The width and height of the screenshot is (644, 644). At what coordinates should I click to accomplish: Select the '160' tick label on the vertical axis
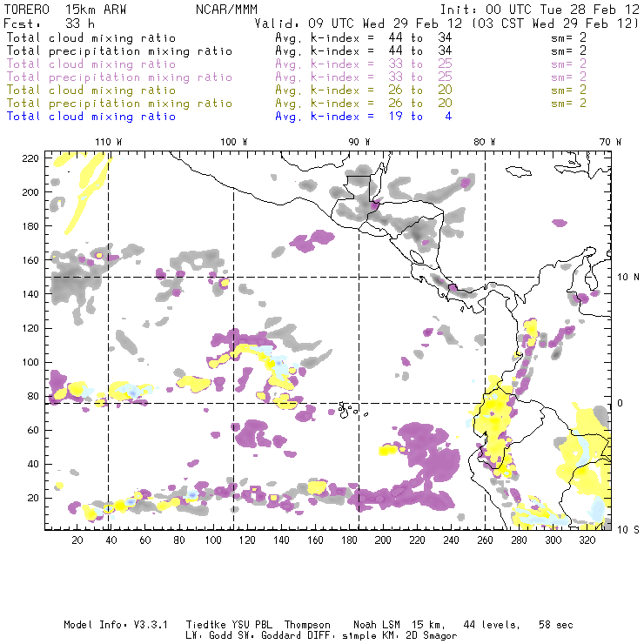coord(30,260)
